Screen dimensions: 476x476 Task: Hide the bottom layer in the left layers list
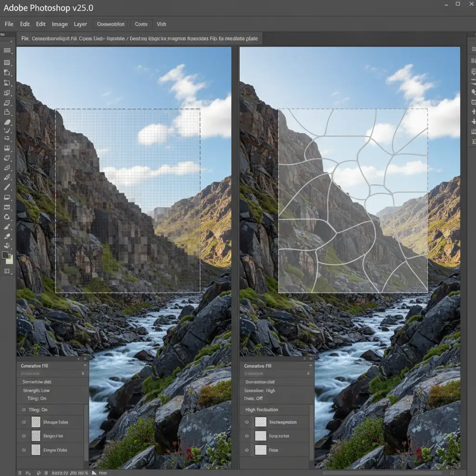click(x=23, y=450)
